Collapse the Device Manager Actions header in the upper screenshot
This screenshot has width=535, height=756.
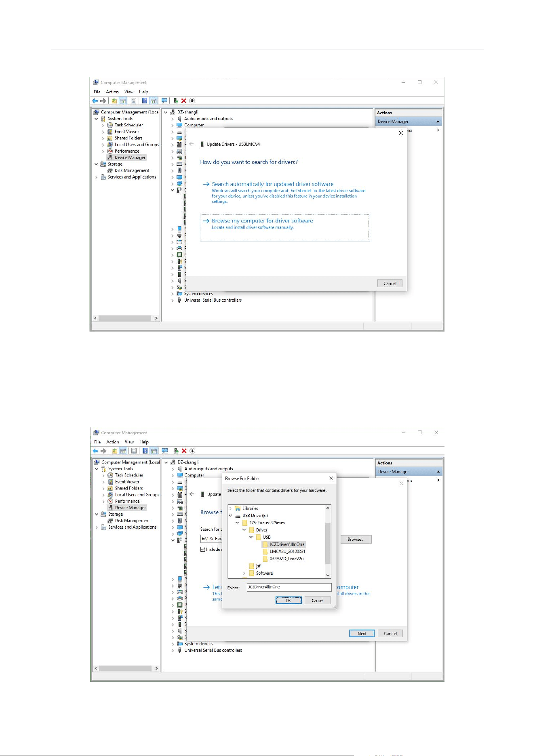438,122
